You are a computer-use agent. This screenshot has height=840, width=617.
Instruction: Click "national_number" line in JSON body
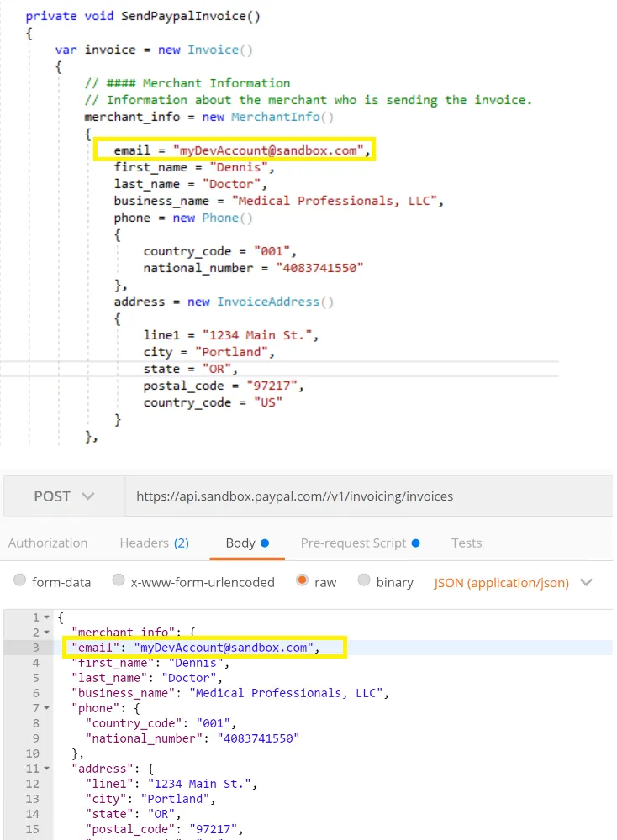click(x=192, y=738)
